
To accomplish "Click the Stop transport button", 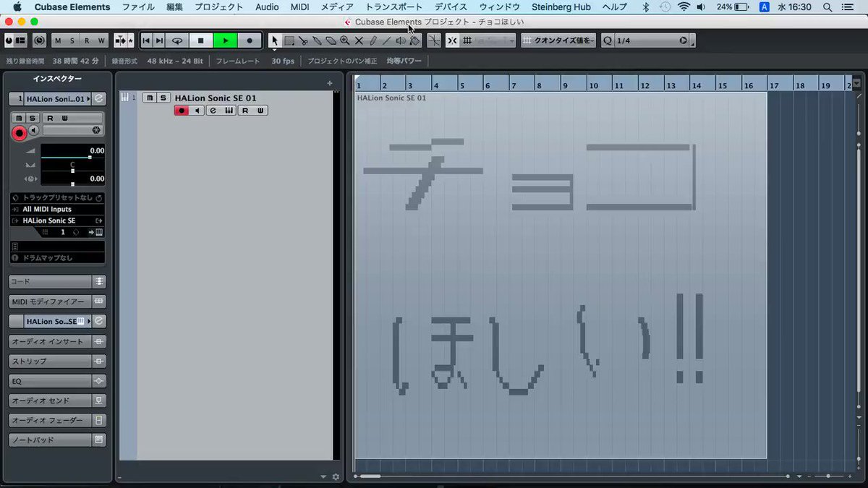I will (x=201, y=41).
